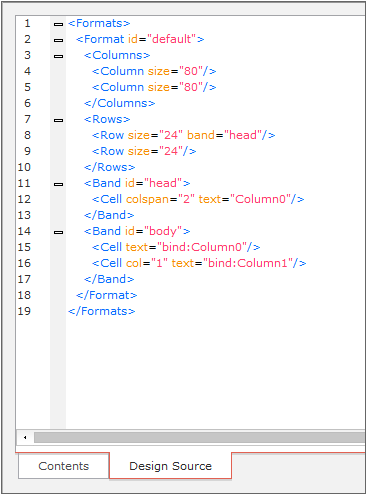Collapse the Band id="head" fold marker
Screen dimensions: 366x494
pos(58,184)
